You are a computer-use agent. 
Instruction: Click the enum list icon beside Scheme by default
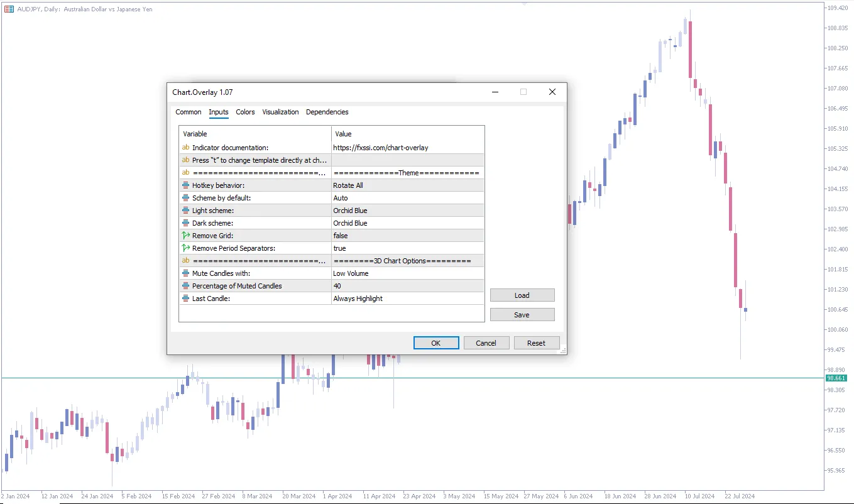pyautogui.click(x=185, y=197)
